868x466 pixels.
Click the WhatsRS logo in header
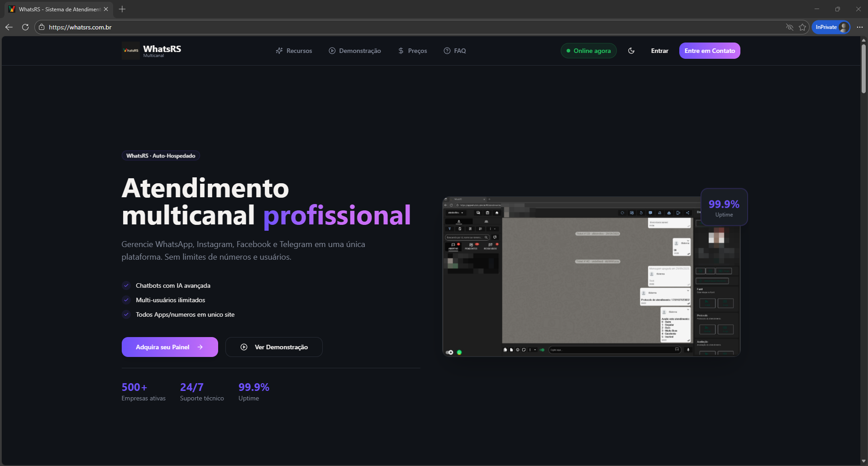[x=152, y=51]
